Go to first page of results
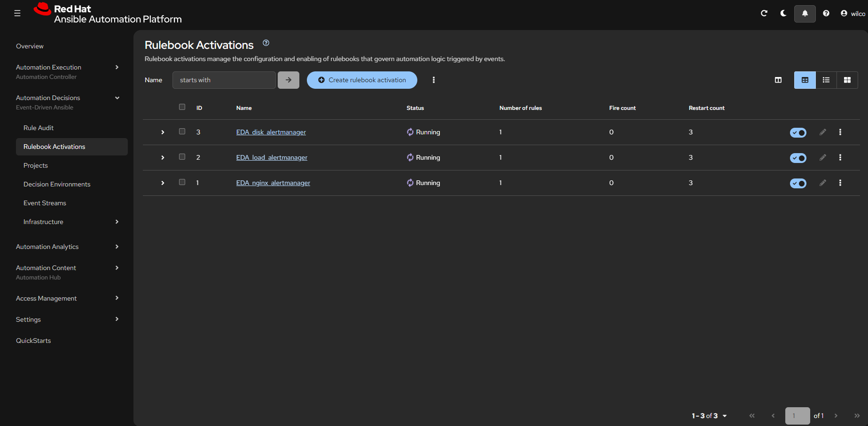 coord(752,416)
